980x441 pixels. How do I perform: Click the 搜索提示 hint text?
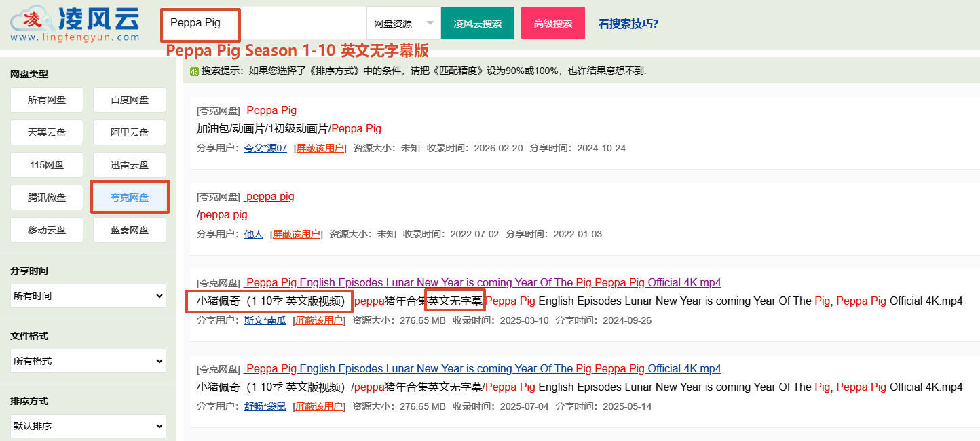pos(423,71)
